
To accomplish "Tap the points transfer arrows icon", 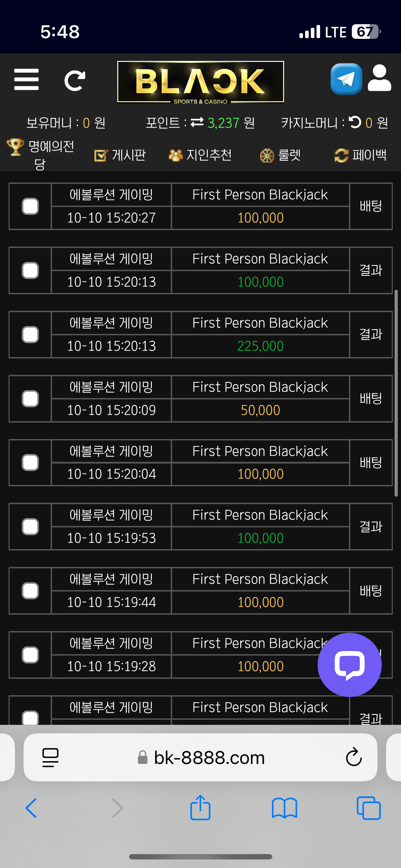I will (x=197, y=123).
